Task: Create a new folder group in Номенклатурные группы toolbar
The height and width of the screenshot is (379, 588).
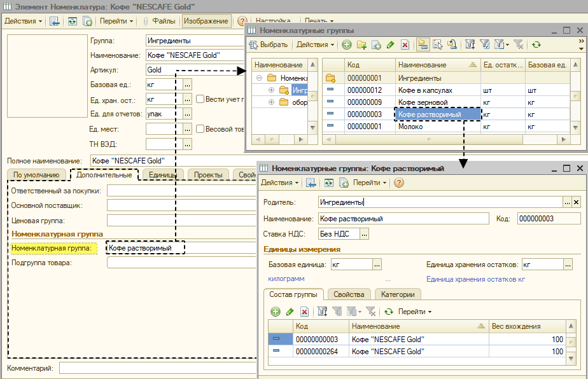Action: point(361,45)
